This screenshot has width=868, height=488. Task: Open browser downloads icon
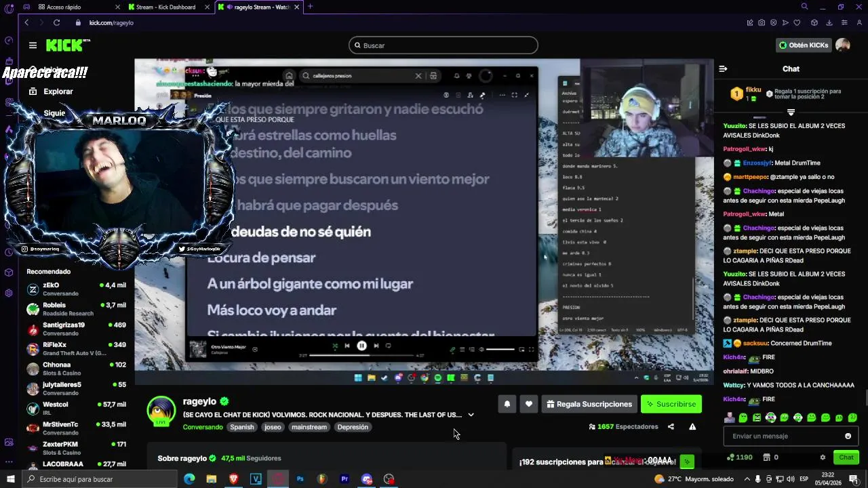click(829, 22)
